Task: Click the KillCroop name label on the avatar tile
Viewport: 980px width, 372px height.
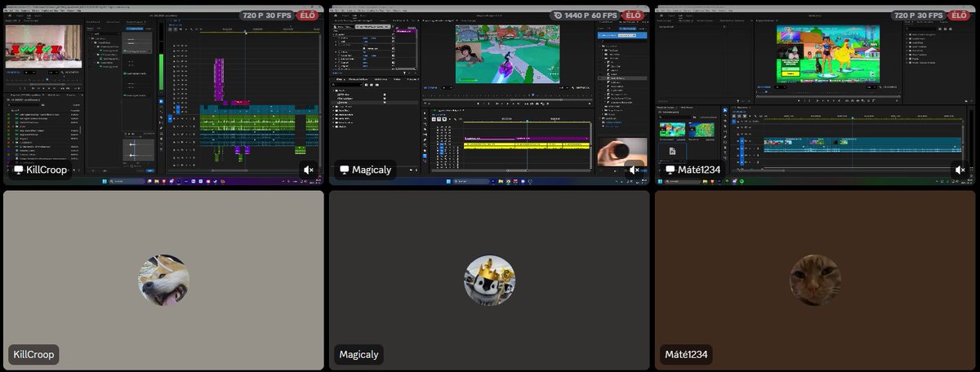Action: pyautogui.click(x=33, y=355)
